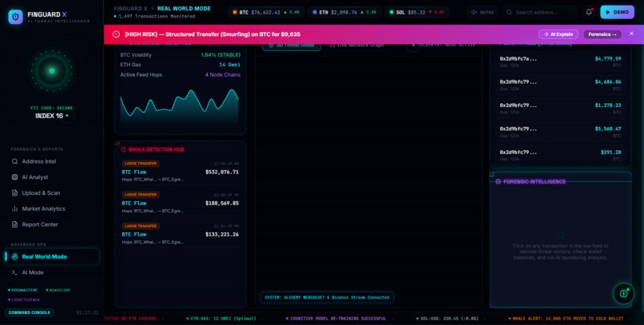This screenshot has width=644, height=325.
Task: Click the AI Mode terminal icon
Action: click(x=15, y=272)
